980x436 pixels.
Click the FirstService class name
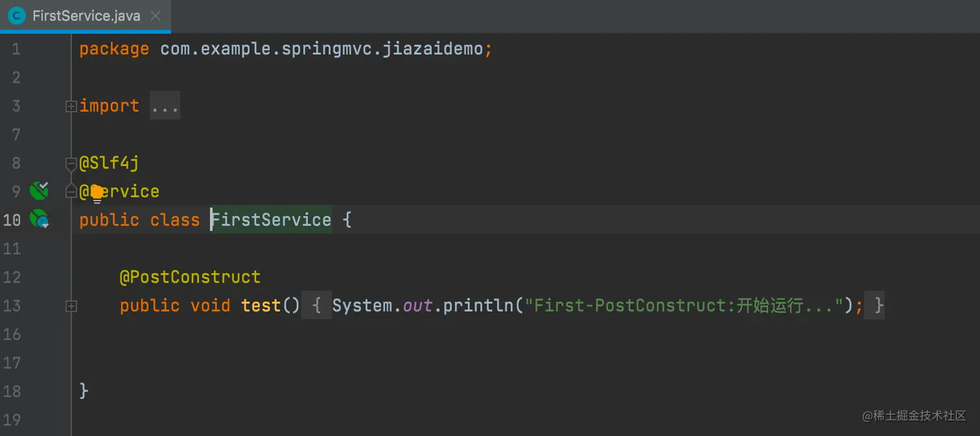point(271,219)
